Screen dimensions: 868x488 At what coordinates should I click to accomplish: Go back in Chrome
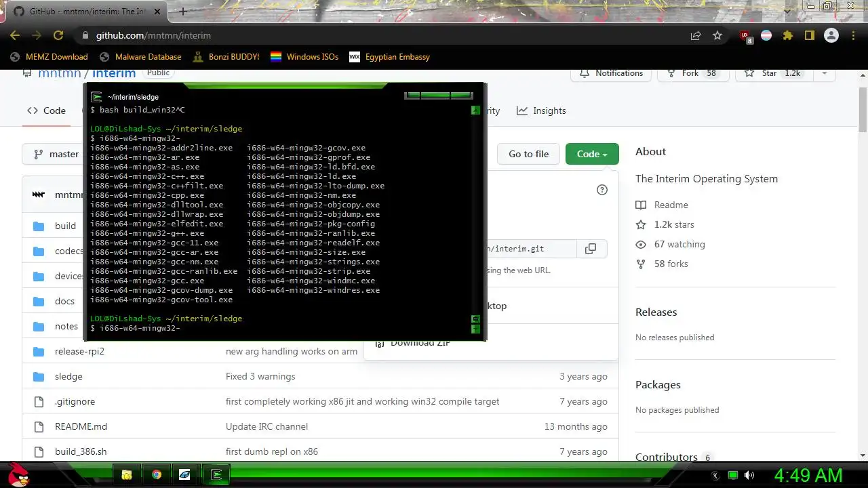[x=15, y=35]
